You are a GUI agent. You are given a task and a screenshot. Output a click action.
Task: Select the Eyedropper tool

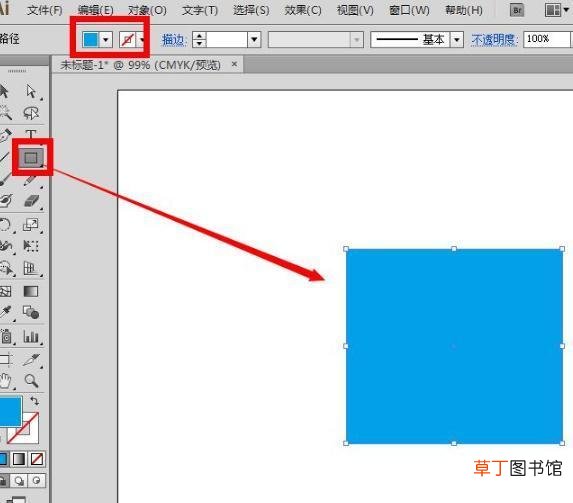[x=5, y=313]
